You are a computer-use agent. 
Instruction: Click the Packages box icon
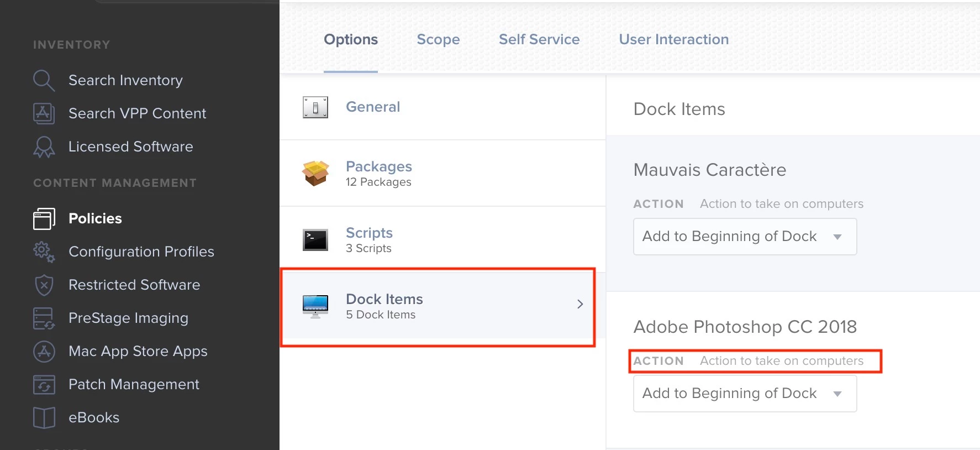click(x=315, y=174)
